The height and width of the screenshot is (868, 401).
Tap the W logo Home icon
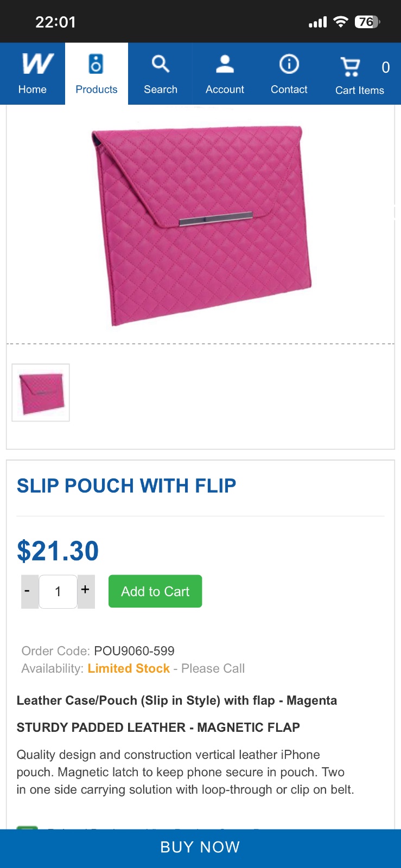point(37,64)
